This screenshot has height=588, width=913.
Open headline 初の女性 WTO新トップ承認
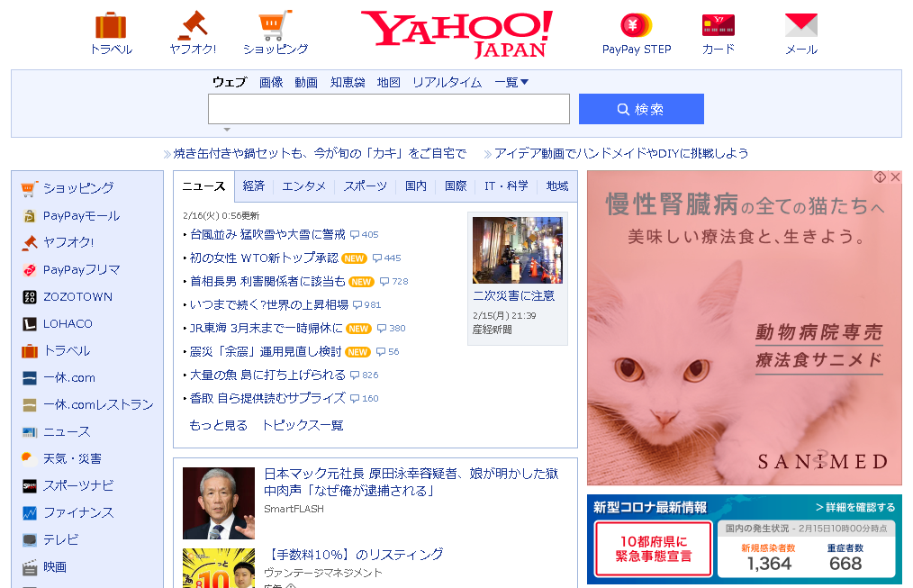click(x=264, y=258)
